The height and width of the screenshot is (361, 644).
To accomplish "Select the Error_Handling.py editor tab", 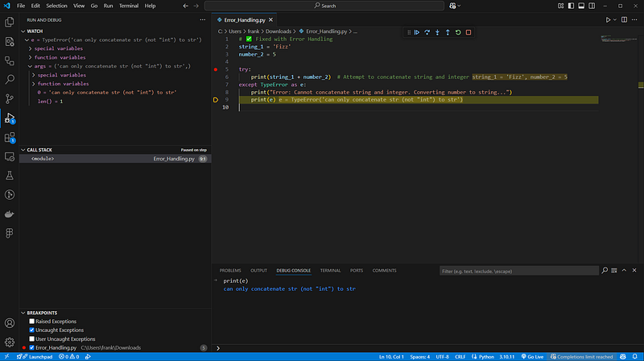I will [x=245, y=19].
